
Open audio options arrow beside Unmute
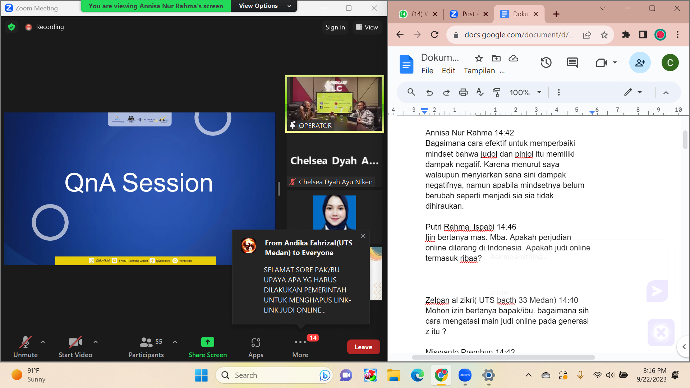pos(43,342)
